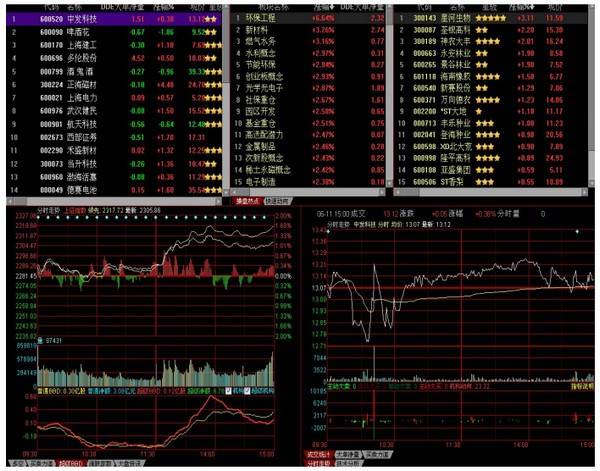Screen dimensions: 600x471
Task: Open the 成交统计 tab under the stock chart
Action: point(318,455)
